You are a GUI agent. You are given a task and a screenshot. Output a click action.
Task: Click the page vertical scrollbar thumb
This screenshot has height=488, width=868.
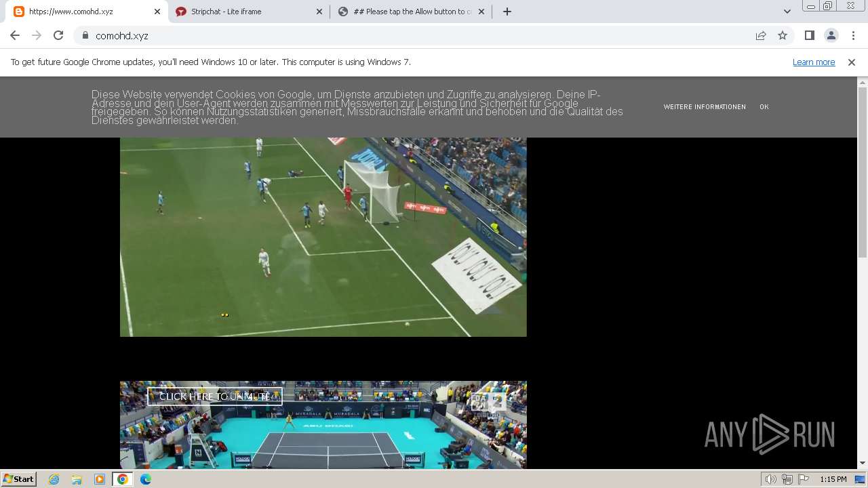863,171
